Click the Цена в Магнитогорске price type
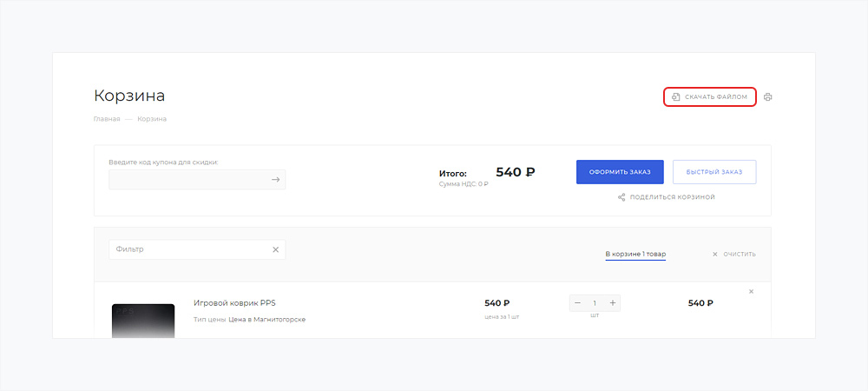 (x=266, y=319)
